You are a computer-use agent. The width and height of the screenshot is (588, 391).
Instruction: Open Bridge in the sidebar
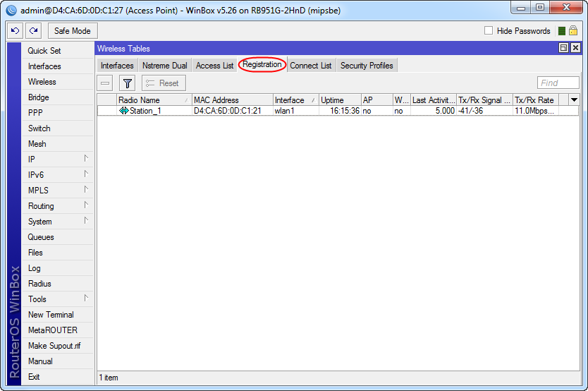57,97
